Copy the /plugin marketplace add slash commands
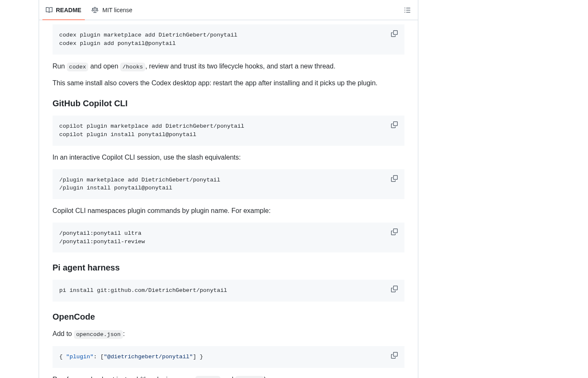 pyautogui.click(x=394, y=178)
